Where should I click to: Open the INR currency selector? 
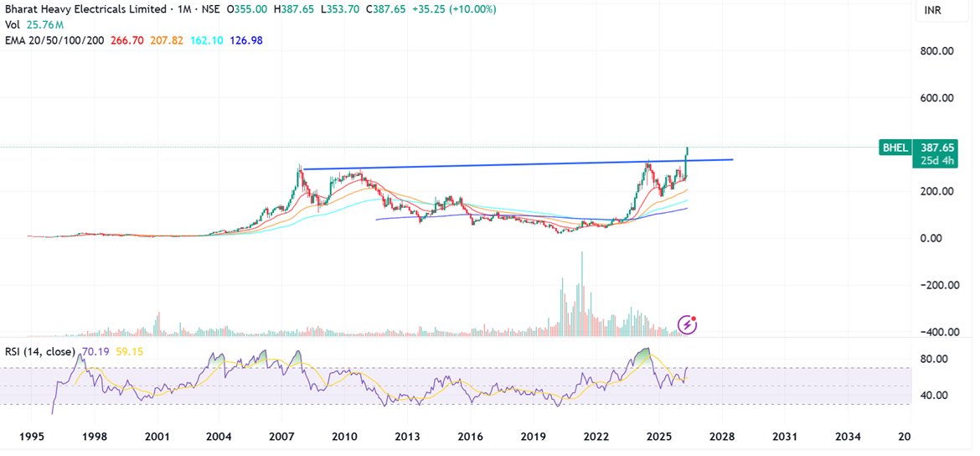(941, 11)
